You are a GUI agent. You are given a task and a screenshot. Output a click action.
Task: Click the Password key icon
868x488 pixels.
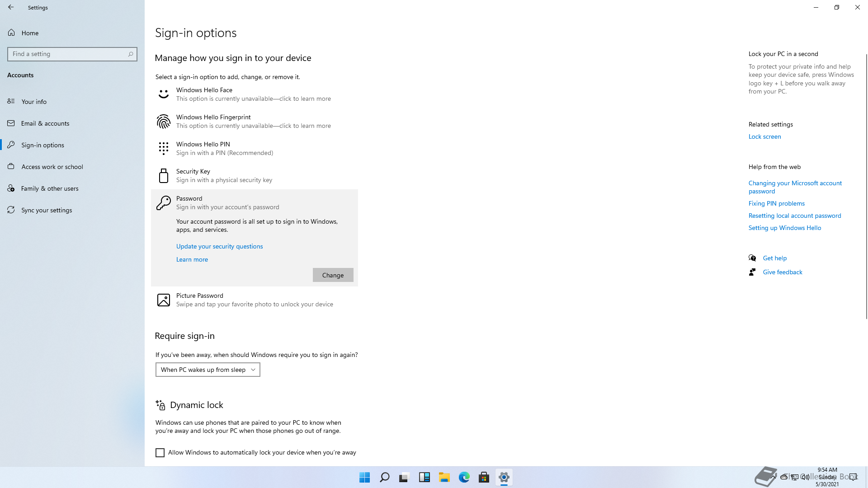(163, 203)
